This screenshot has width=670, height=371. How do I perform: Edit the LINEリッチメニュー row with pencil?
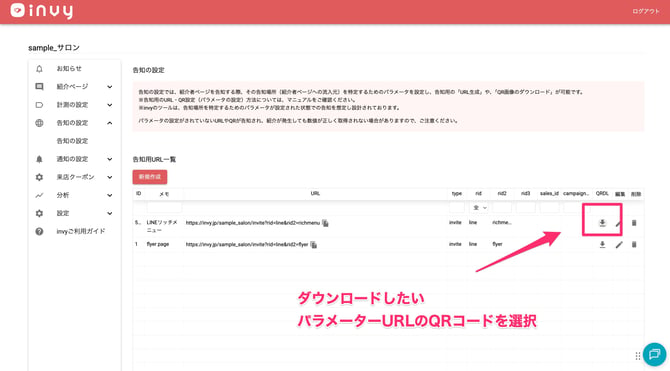tap(619, 223)
